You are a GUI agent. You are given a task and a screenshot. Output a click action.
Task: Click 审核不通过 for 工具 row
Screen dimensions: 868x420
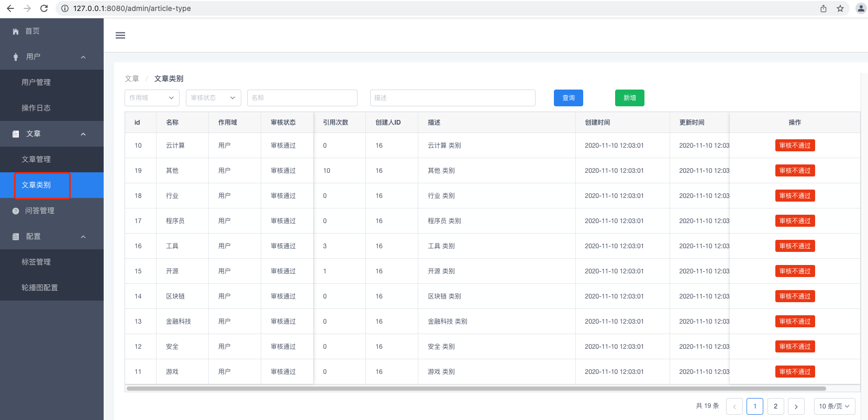click(795, 246)
